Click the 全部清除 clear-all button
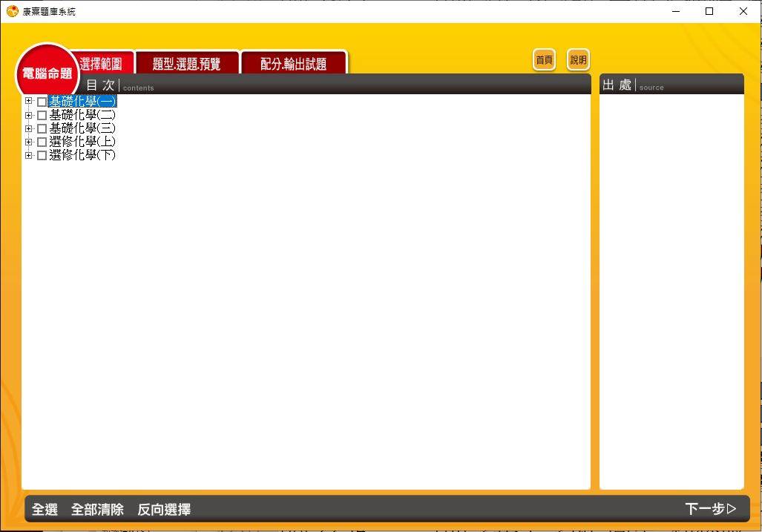Viewport: 762px width, 532px height. [x=97, y=509]
